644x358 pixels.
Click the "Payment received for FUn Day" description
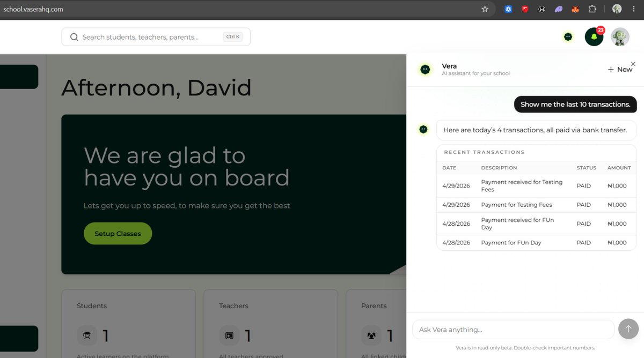pos(517,223)
